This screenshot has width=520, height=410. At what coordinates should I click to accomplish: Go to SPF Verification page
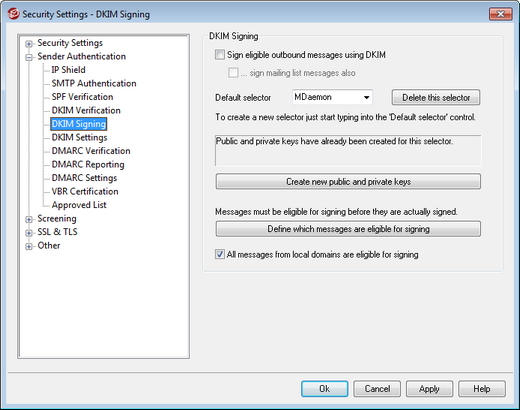(x=82, y=97)
